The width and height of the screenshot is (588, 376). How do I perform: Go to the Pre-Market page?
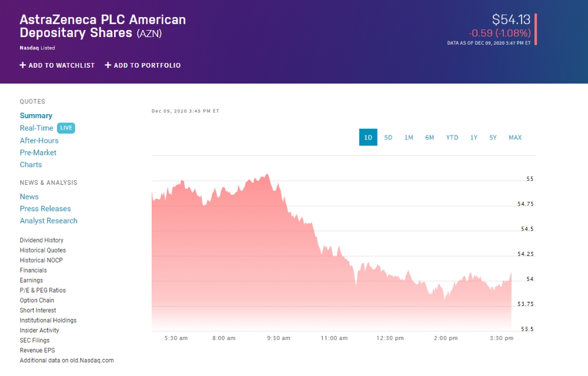tap(38, 153)
